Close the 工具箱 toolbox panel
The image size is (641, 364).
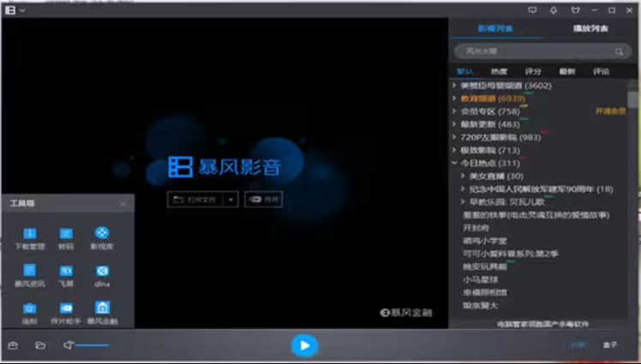[x=123, y=204]
